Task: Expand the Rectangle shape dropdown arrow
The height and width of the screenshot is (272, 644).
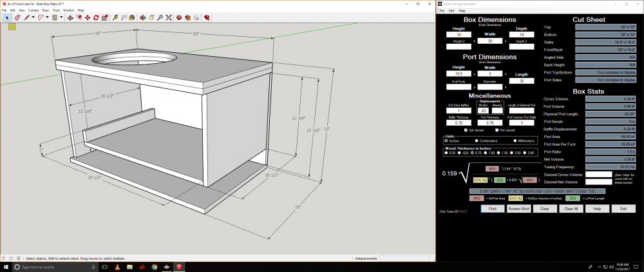Action: click(61, 17)
